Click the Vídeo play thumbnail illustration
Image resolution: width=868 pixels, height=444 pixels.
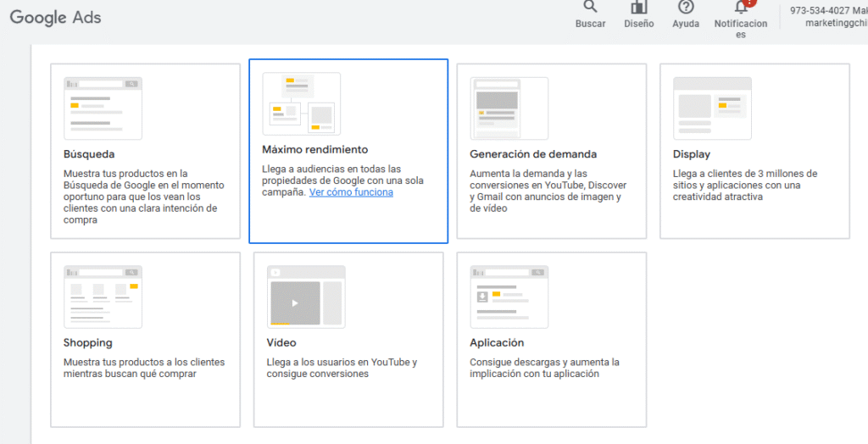(305, 296)
